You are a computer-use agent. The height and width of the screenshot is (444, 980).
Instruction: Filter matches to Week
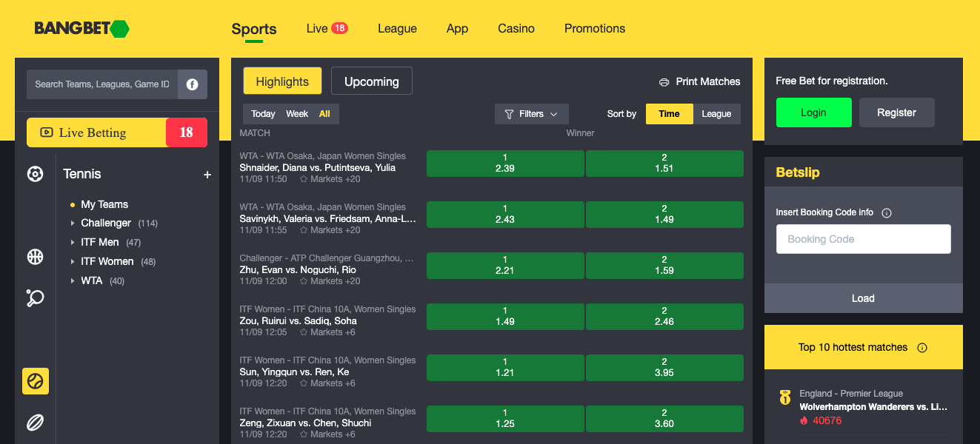click(x=297, y=114)
